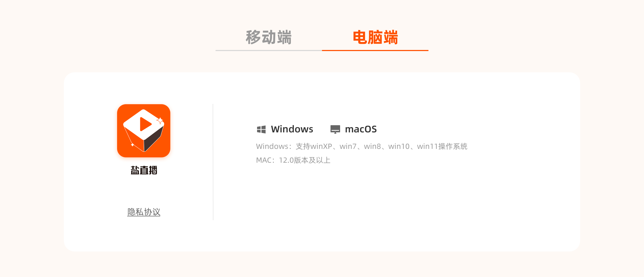
Task: Open the 盐直播 orange app icon
Action: click(144, 131)
